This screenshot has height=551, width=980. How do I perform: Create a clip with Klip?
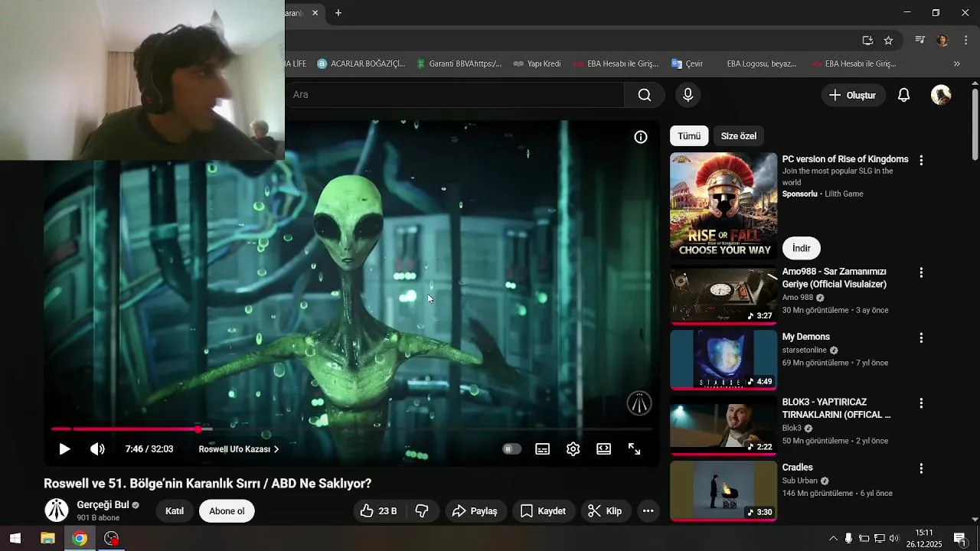(605, 511)
